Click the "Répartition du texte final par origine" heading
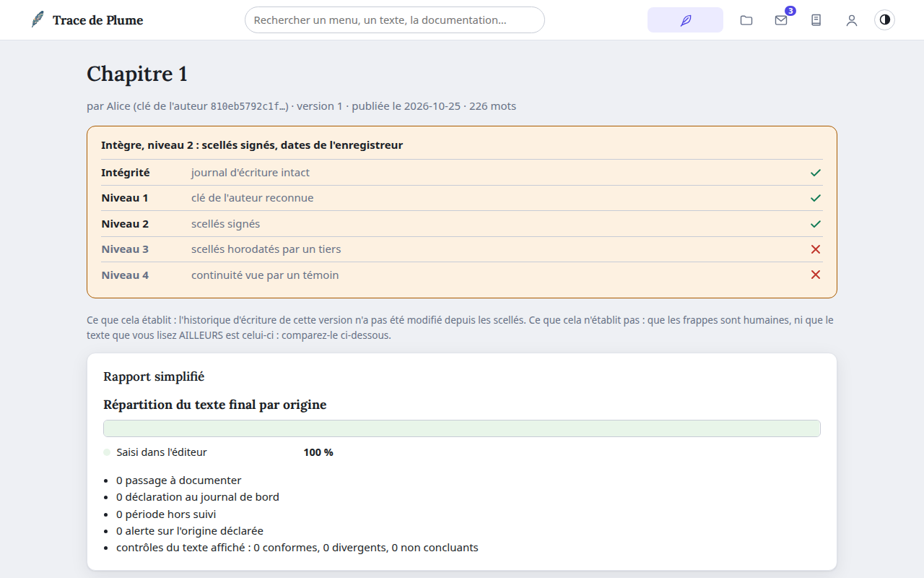Viewport: 924px width, 578px height. click(x=215, y=405)
